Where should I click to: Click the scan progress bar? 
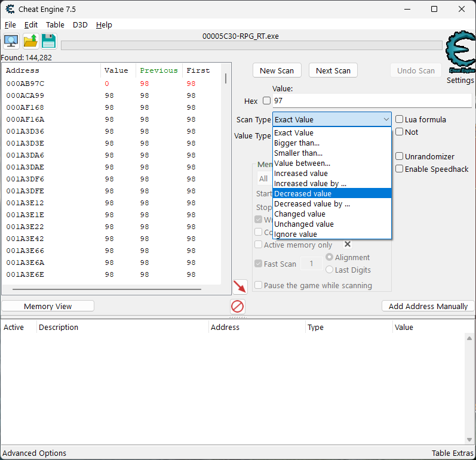click(251, 45)
